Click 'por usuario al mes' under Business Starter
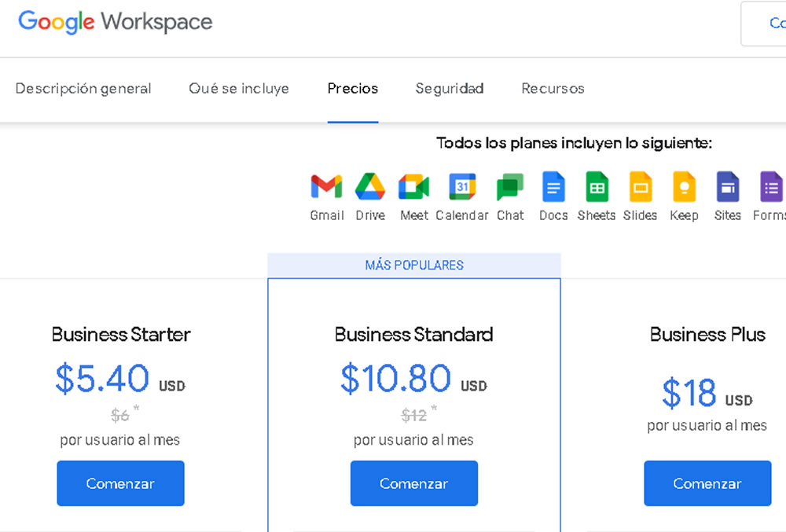Screen dimensions: 786x532 pos(119,440)
